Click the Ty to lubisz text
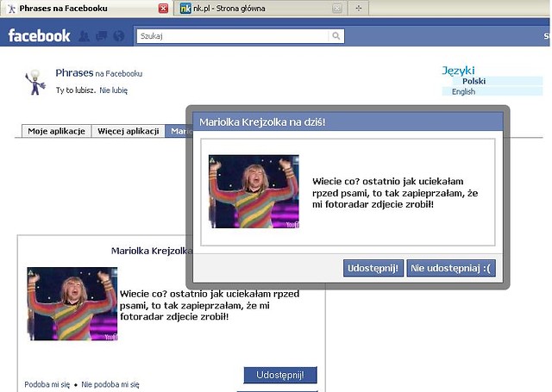The height and width of the screenshot is (392, 552). click(x=76, y=90)
